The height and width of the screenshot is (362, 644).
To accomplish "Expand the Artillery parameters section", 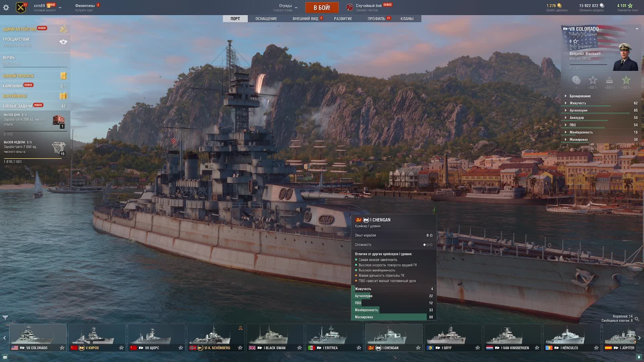I will [578, 110].
